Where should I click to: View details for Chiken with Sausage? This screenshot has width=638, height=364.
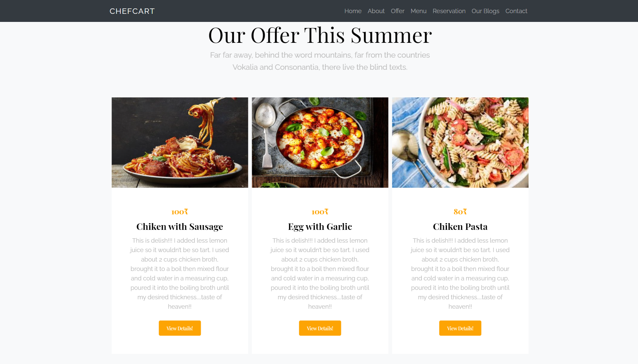coord(180,328)
